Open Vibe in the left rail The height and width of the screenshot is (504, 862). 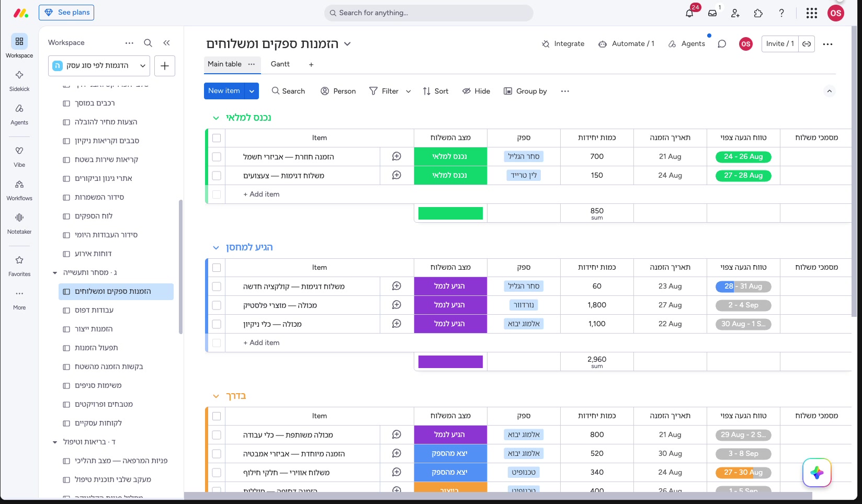click(x=19, y=156)
